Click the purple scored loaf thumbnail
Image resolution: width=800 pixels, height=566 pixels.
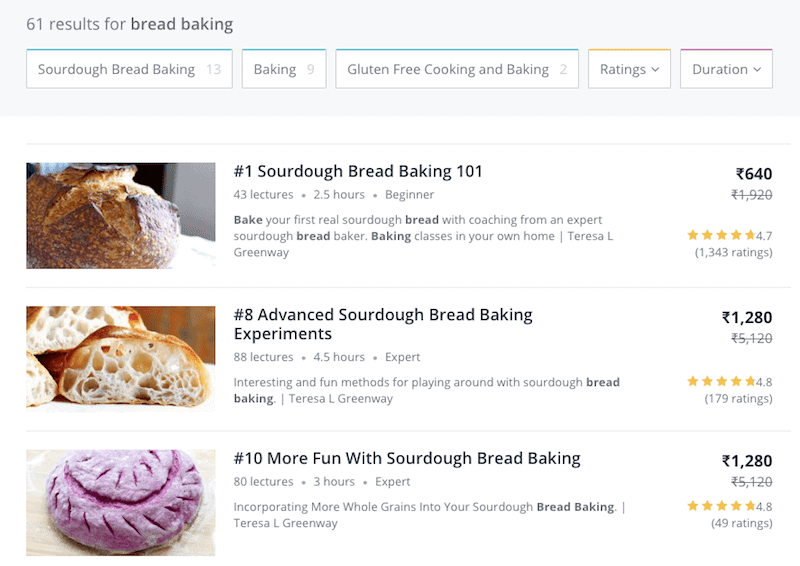pyautogui.click(x=121, y=503)
